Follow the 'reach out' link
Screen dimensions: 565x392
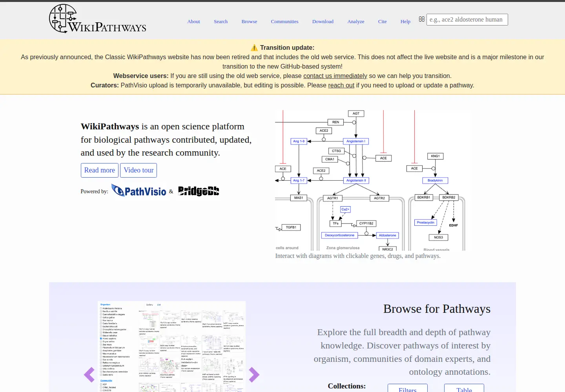(341, 85)
